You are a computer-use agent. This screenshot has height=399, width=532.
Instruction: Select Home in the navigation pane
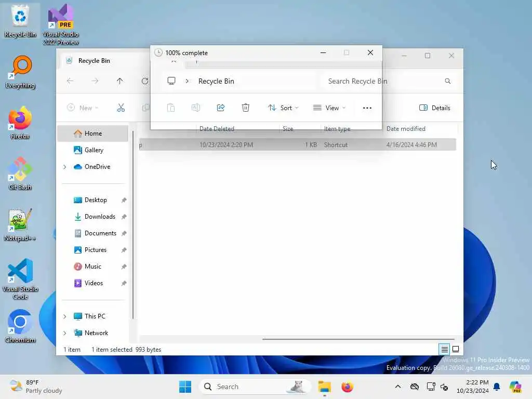coord(92,134)
